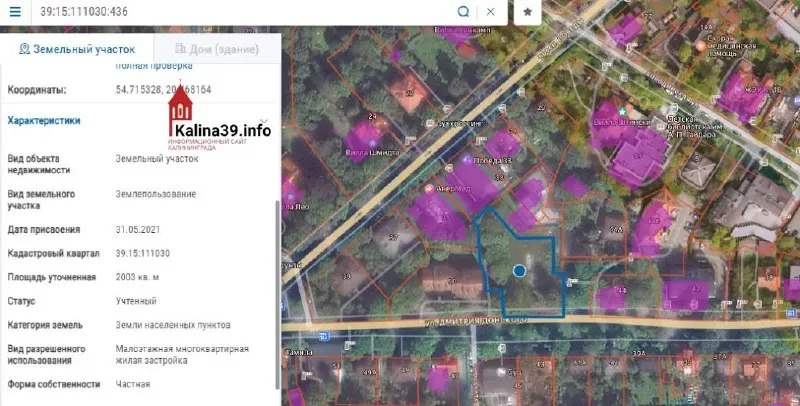
Task: Click Земли населенных пунктов value
Action: point(173,325)
